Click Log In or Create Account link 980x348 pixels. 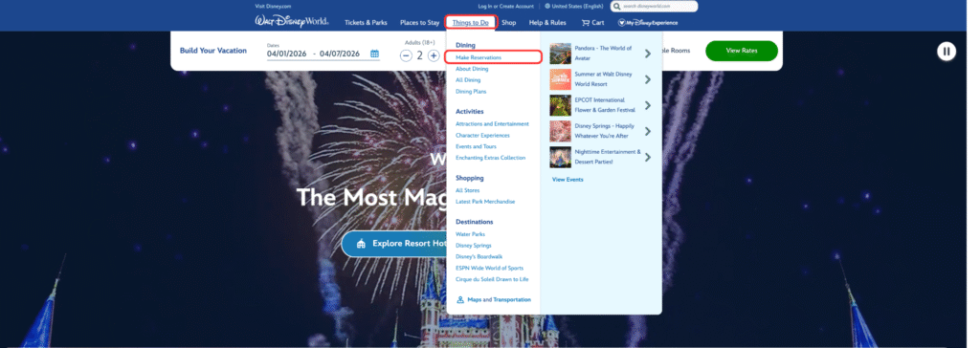(x=505, y=7)
